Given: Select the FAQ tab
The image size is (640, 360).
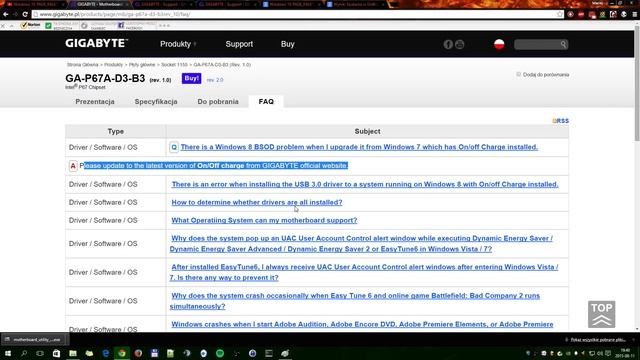Looking at the screenshot, I should (266, 102).
